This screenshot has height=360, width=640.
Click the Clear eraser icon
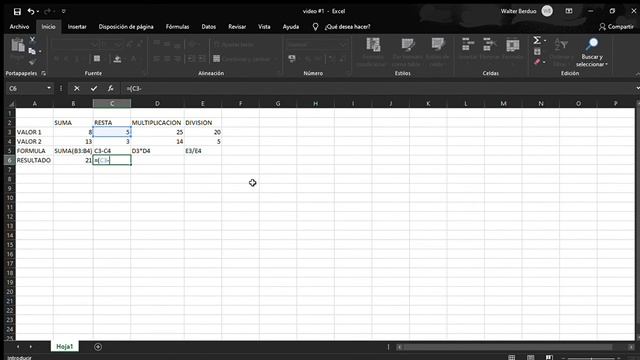(x=537, y=62)
